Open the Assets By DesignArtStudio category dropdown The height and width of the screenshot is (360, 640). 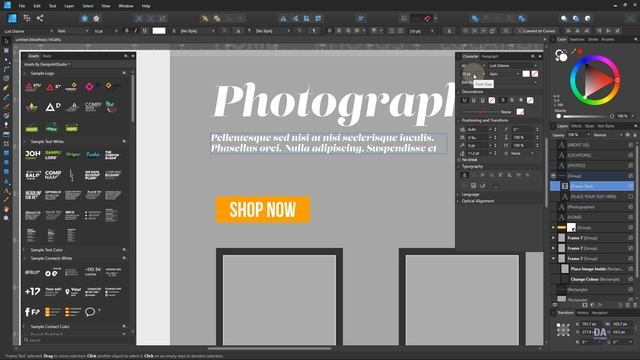pos(47,64)
